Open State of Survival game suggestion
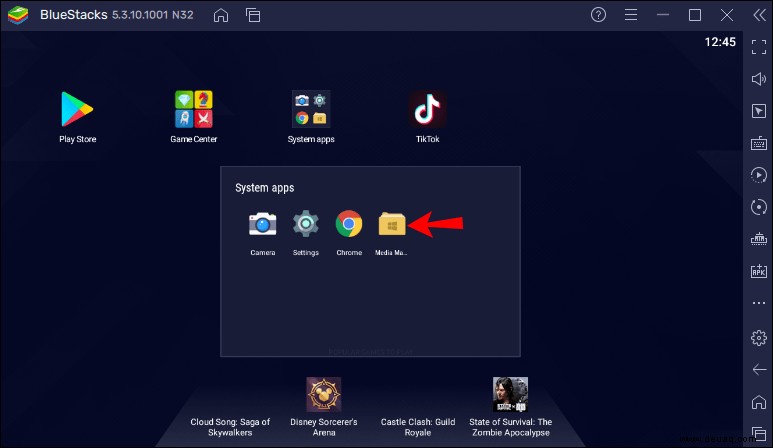This screenshot has height=448, width=773. coord(510,408)
